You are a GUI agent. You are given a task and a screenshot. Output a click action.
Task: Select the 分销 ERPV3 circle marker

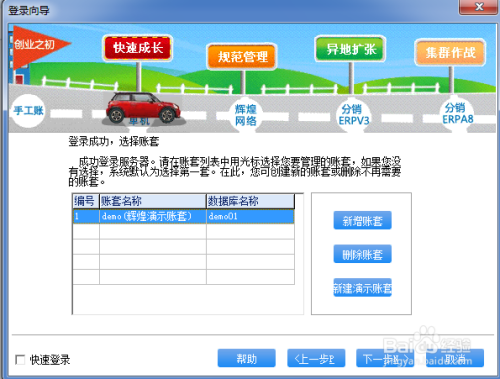(354, 114)
